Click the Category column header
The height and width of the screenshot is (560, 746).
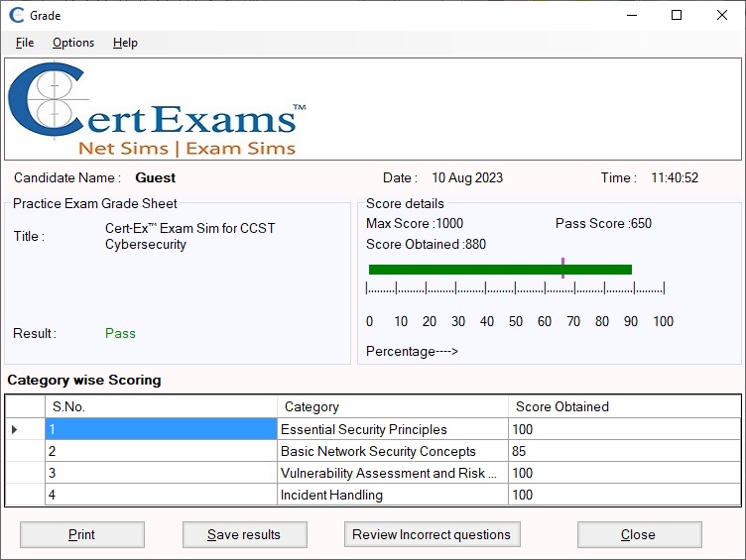pyautogui.click(x=392, y=406)
